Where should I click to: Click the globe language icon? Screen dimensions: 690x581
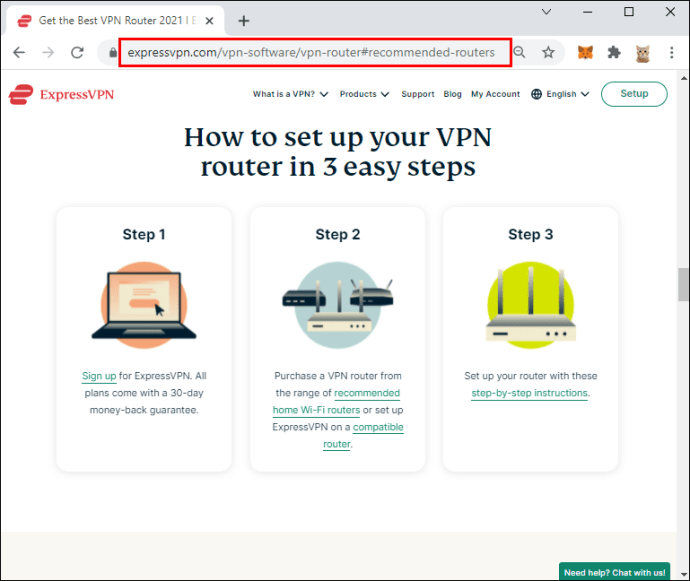point(536,94)
